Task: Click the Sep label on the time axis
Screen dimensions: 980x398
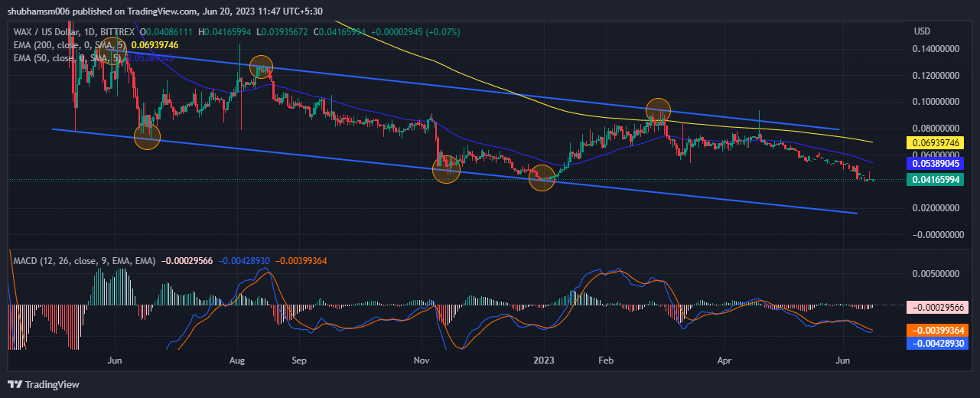Action: (x=299, y=359)
